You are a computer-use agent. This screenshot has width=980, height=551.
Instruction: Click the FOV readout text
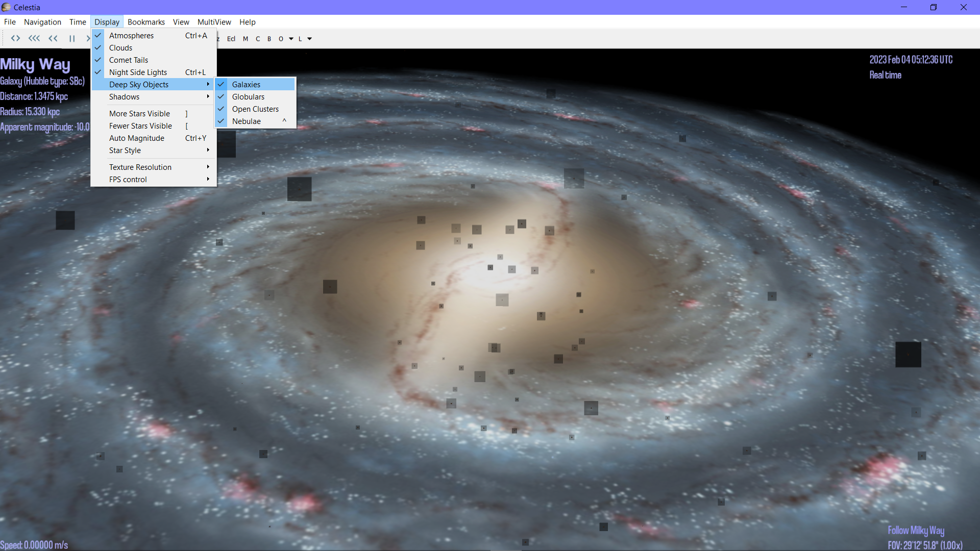925,545
